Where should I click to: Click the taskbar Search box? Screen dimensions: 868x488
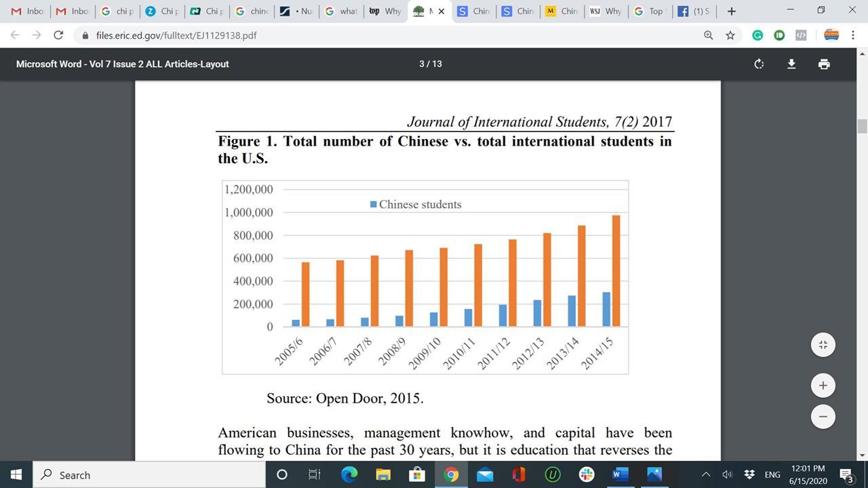click(x=149, y=474)
